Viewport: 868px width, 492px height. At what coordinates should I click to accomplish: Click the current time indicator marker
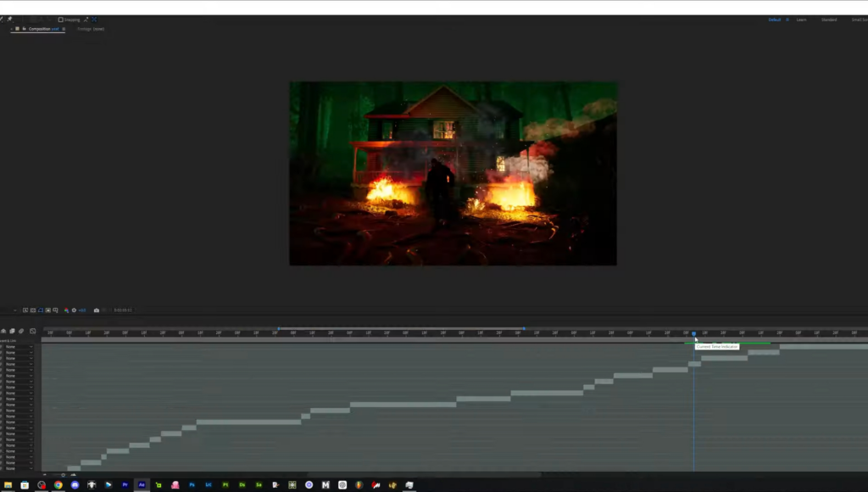pyautogui.click(x=693, y=334)
